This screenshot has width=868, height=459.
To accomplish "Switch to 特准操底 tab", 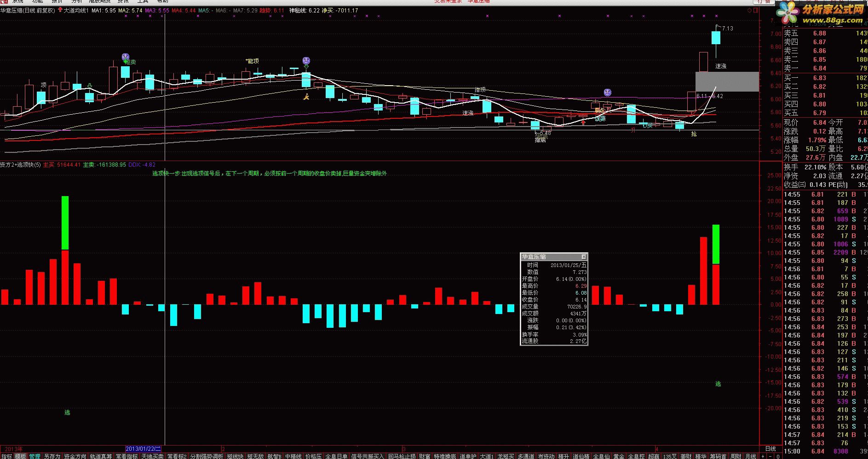I will [x=445, y=456].
